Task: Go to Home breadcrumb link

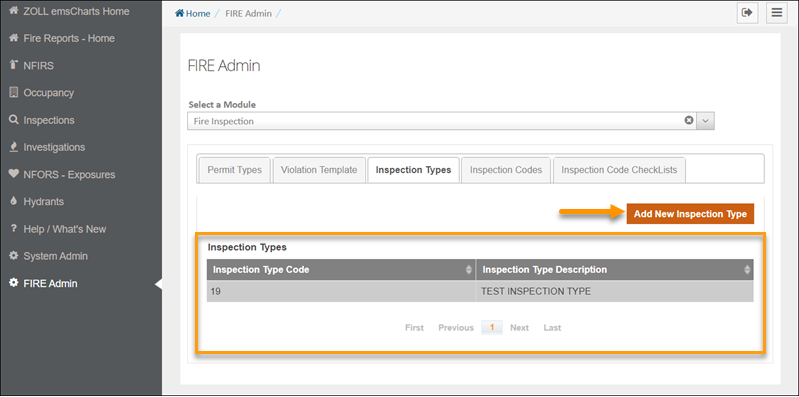Action: [193, 14]
